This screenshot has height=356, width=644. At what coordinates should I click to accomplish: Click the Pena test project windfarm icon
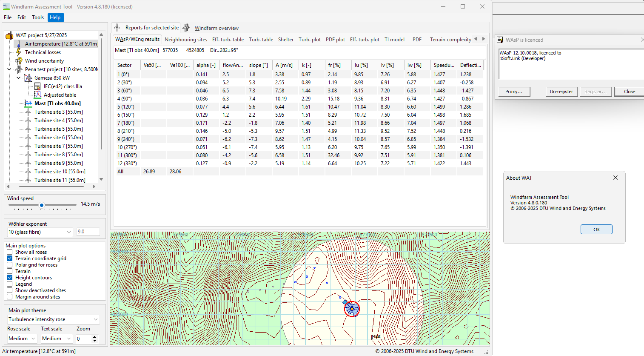[19, 69]
